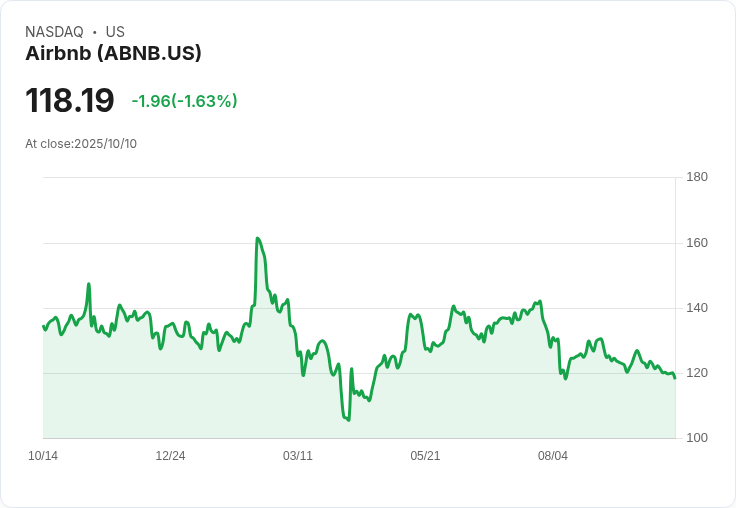Click the 10/14 date axis label
This screenshot has height=508, width=736.
pos(43,456)
